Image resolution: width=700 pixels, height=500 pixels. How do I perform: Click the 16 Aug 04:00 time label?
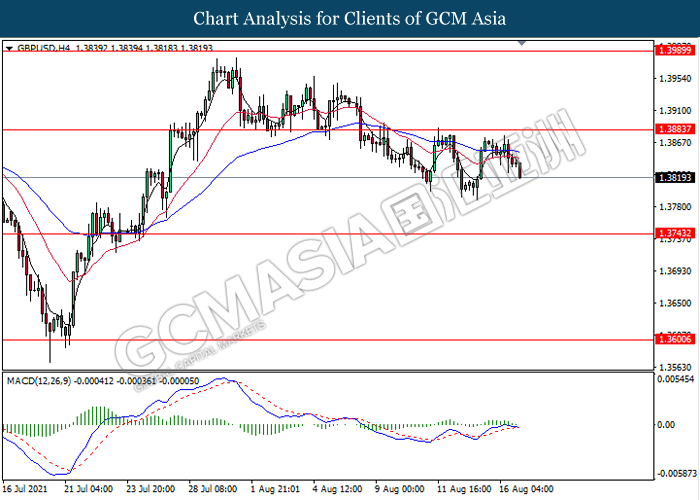[x=526, y=489]
